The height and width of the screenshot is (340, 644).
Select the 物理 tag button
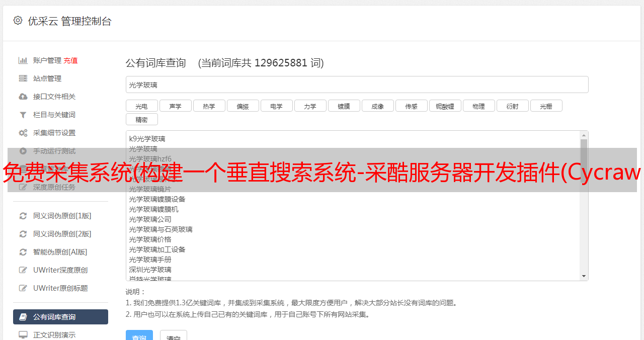coord(479,106)
